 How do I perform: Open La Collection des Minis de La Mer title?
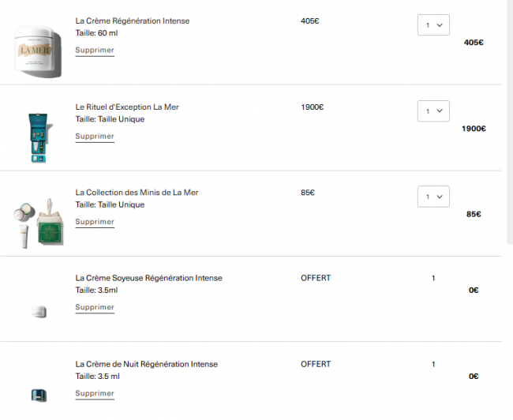pos(137,193)
